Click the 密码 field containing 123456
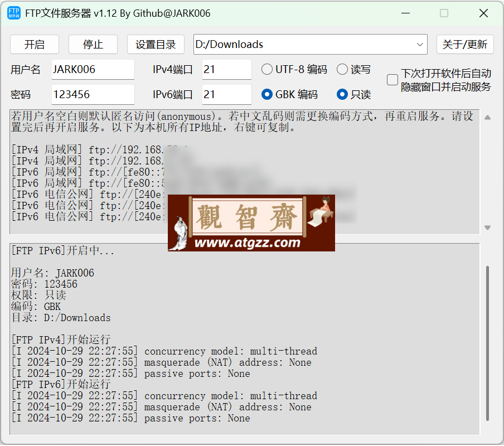This screenshot has width=504, height=446. click(93, 94)
